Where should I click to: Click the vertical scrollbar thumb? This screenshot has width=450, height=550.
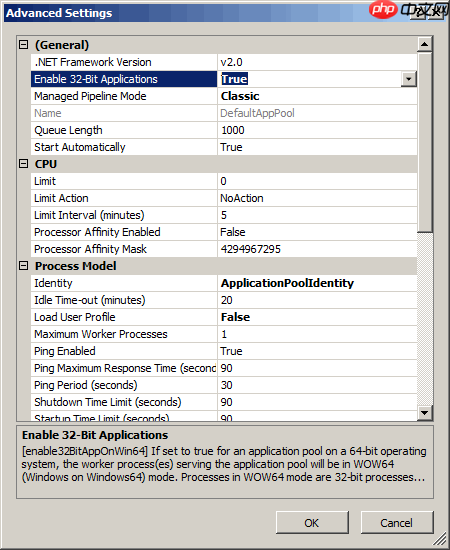tap(425, 142)
